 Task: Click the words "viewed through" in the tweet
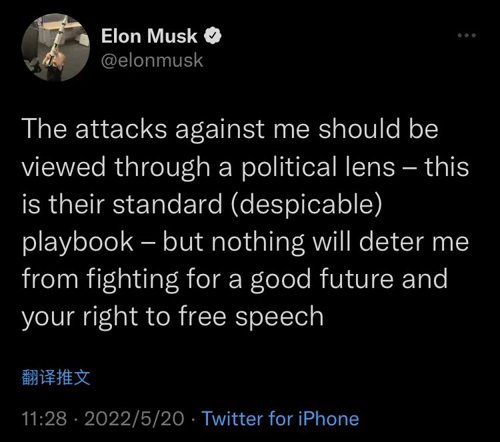pos(116,167)
